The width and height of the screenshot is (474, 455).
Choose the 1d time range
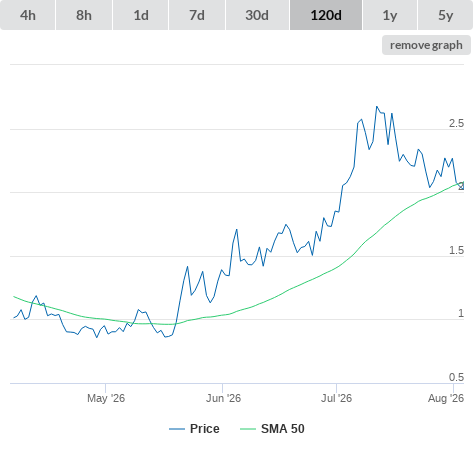pos(141,15)
